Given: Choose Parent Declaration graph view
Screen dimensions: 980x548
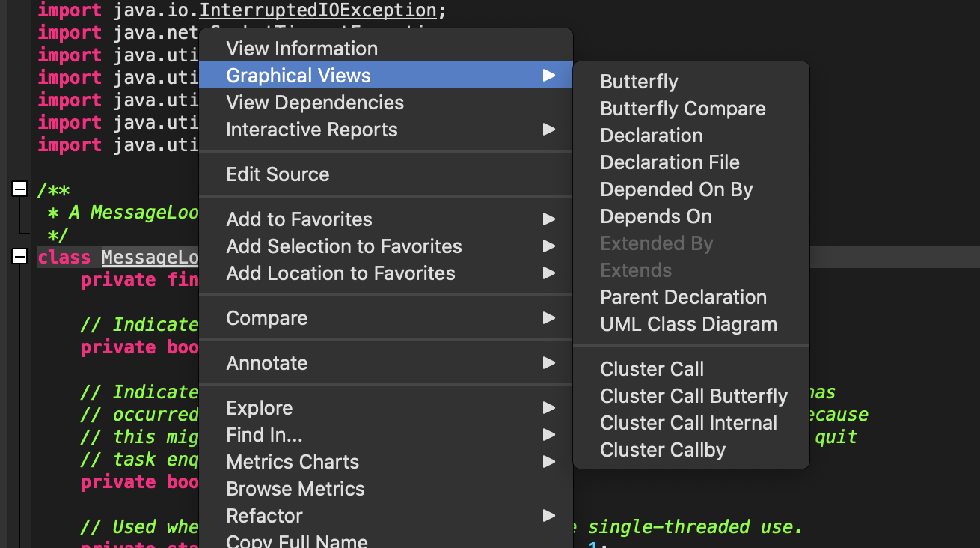Looking at the screenshot, I should point(683,297).
